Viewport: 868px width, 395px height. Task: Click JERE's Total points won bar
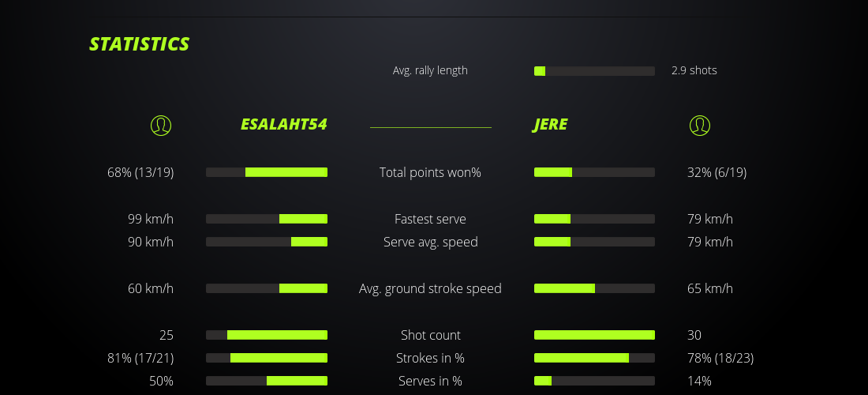(594, 172)
